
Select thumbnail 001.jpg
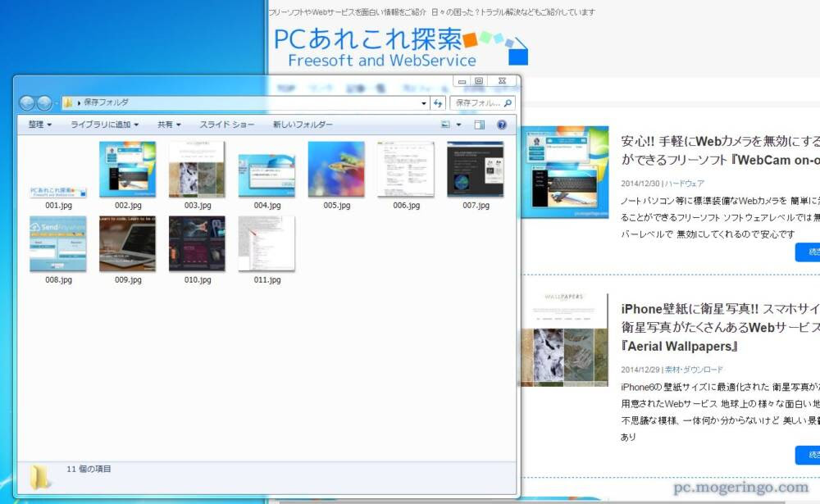coord(58,192)
